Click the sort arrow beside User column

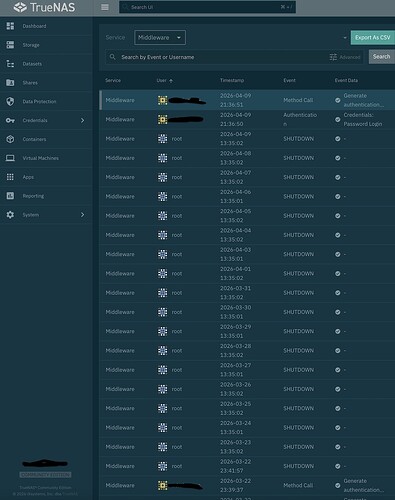171,81
